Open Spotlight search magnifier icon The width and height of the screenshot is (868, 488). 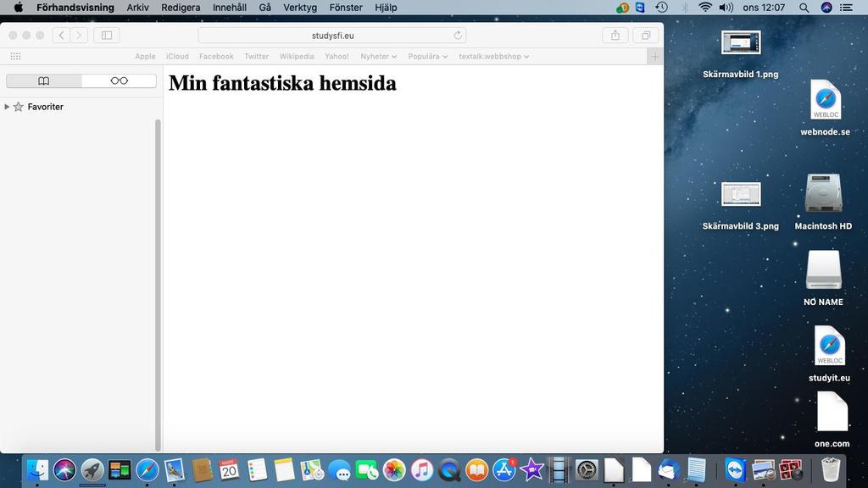tap(804, 7)
